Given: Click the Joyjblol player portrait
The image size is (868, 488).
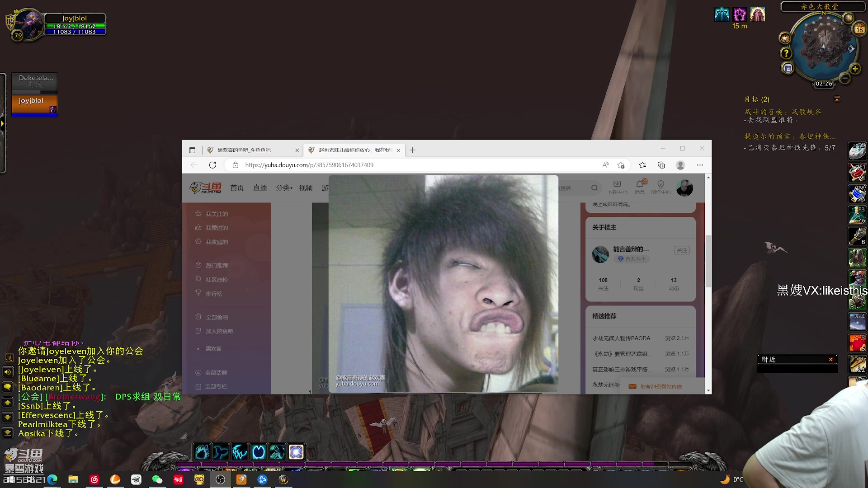Looking at the screenshot, I should pos(28,24).
